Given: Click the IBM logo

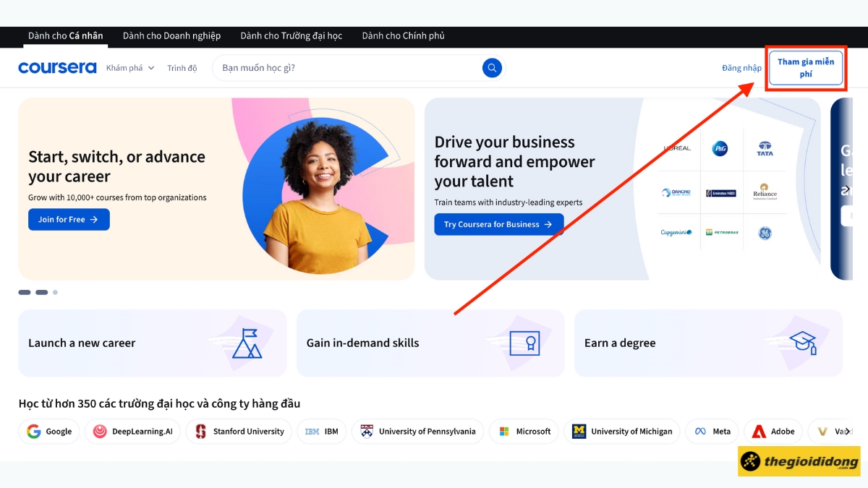Looking at the screenshot, I should tap(321, 432).
